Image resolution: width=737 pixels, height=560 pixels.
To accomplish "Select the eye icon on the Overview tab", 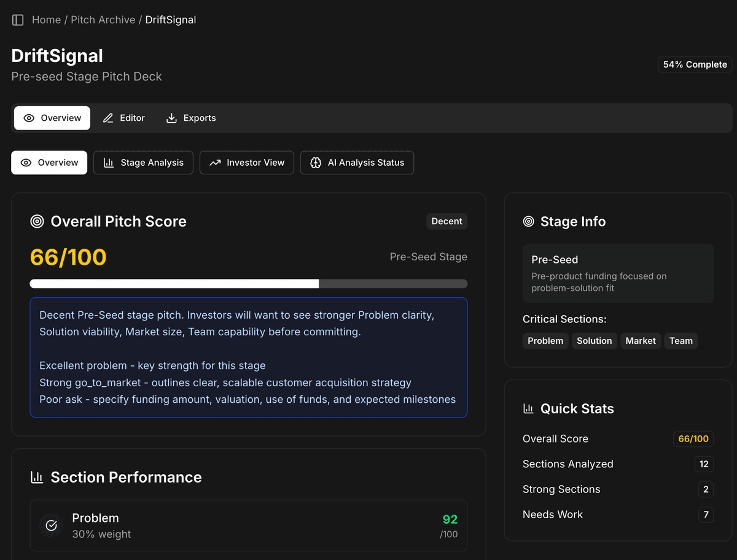I will (31, 118).
